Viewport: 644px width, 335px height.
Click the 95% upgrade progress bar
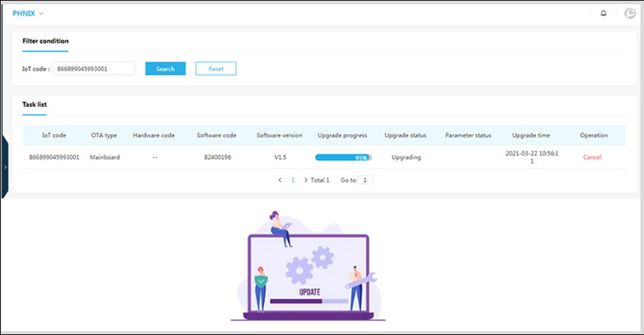[343, 157]
